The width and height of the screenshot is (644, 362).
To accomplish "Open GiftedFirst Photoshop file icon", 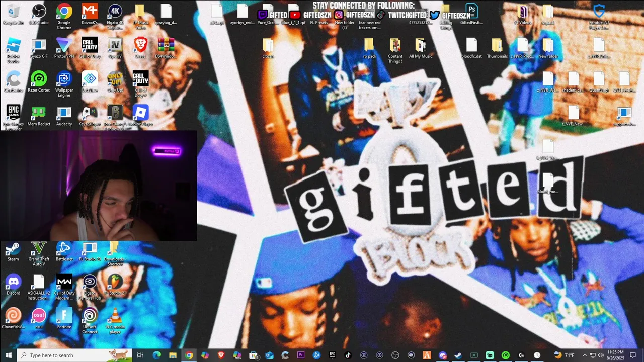I will click(471, 15).
